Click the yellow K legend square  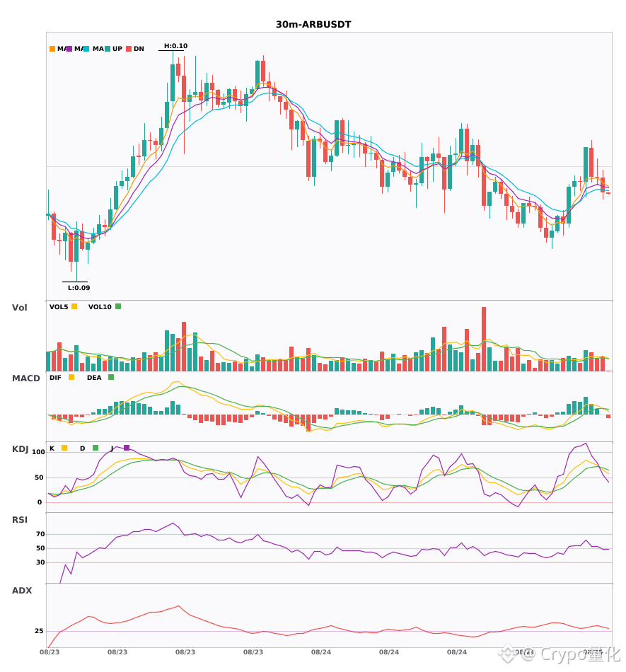pos(64,448)
